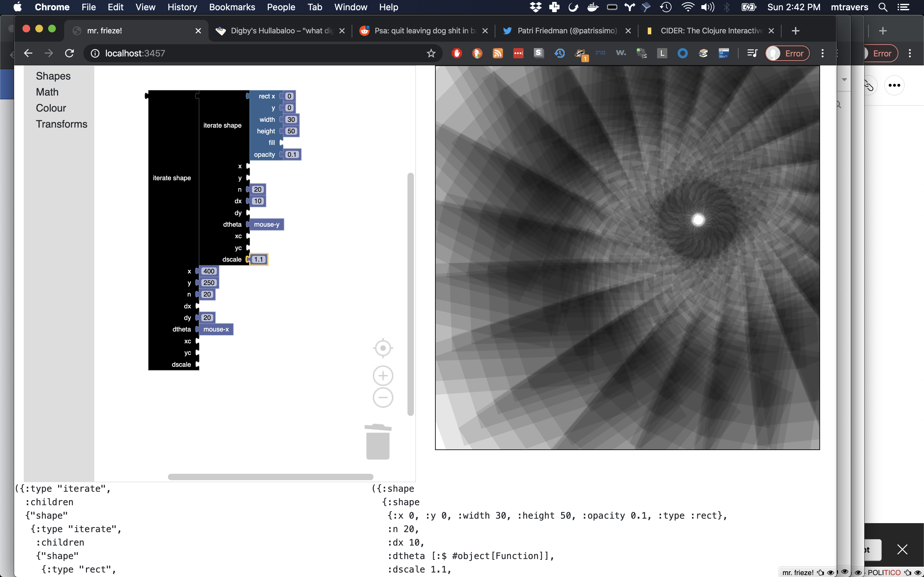This screenshot has height=577, width=924.
Task: Reload the localhost page
Action: [70, 54]
